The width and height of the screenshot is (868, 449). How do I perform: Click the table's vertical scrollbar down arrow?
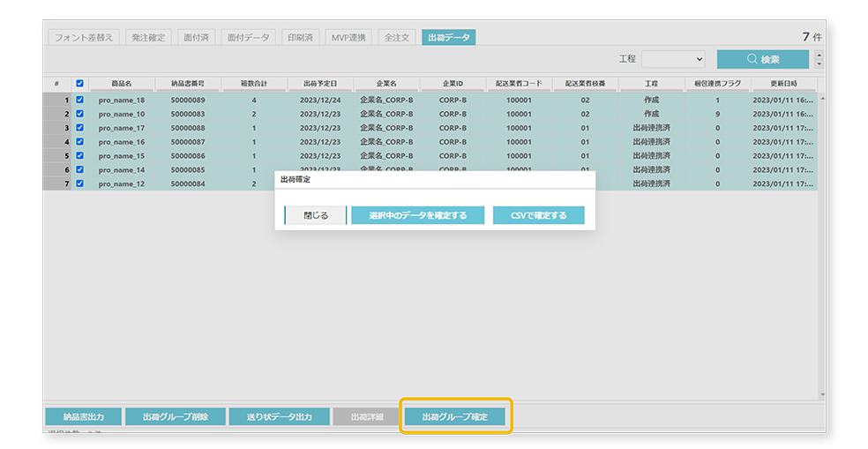pyautogui.click(x=822, y=394)
